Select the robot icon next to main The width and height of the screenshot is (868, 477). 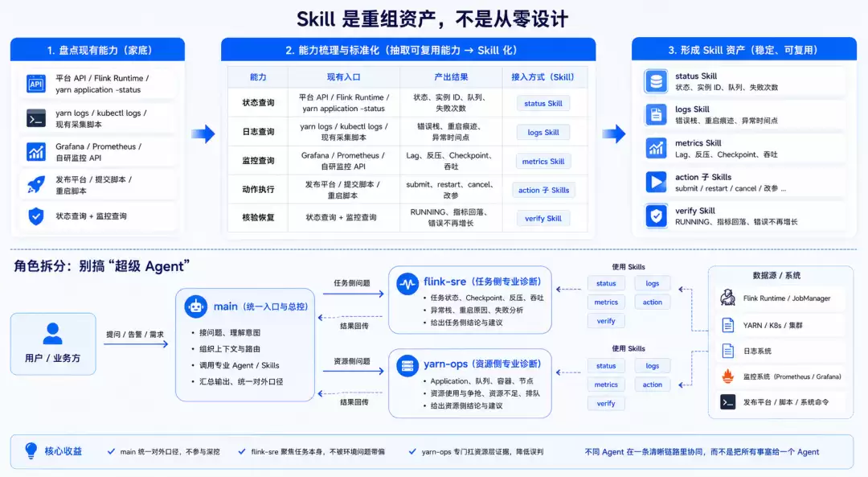(195, 306)
